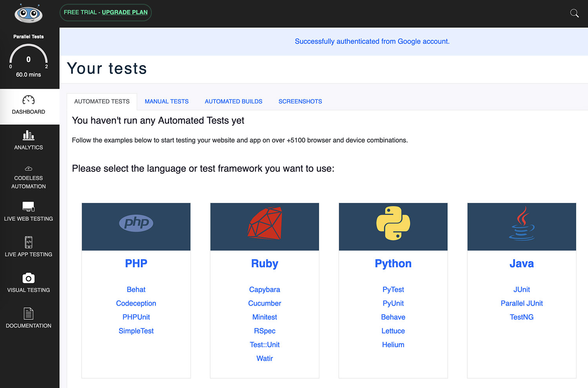This screenshot has width=588, height=388.
Task: Click the TestingBot robot logo
Action: point(29,14)
